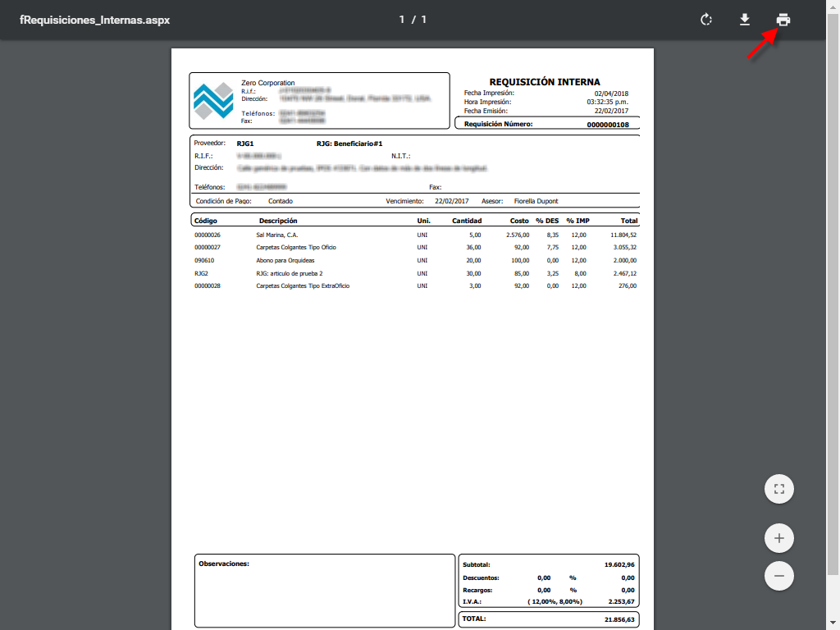Zoom in with the plus button
The width and height of the screenshot is (840, 630).
(x=778, y=539)
